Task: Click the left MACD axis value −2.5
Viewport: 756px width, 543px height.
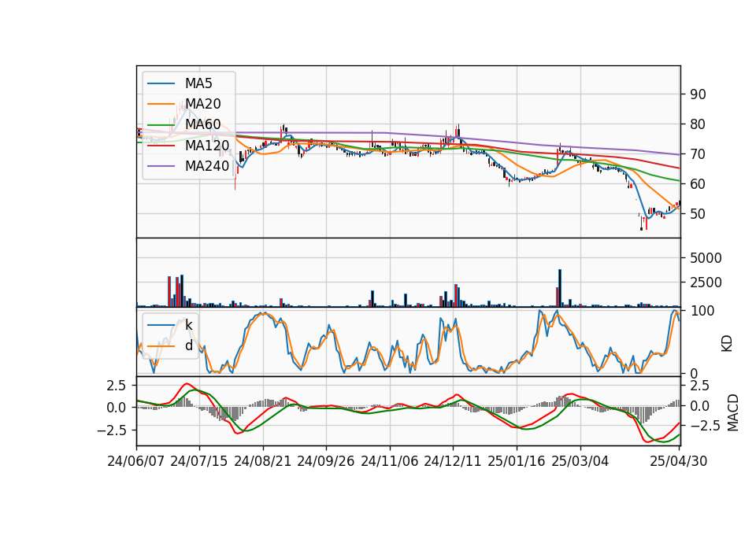Action: pos(111,430)
